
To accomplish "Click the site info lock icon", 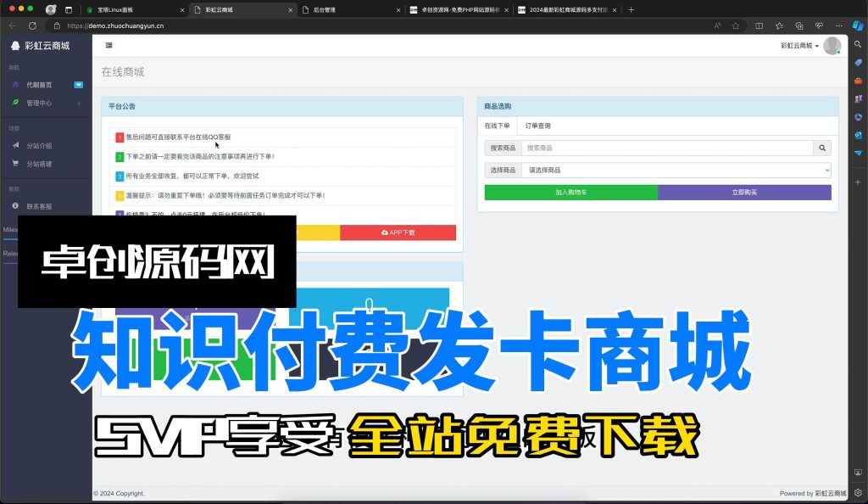I will [x=57, y=25].
